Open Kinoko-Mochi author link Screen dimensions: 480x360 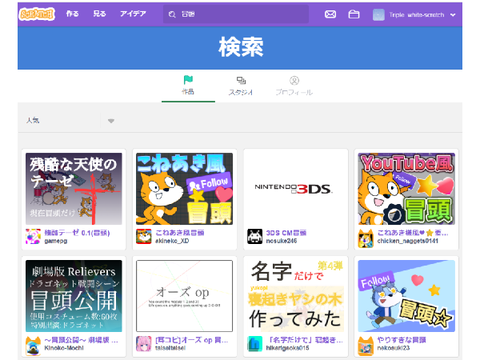[x=64, y=348]
